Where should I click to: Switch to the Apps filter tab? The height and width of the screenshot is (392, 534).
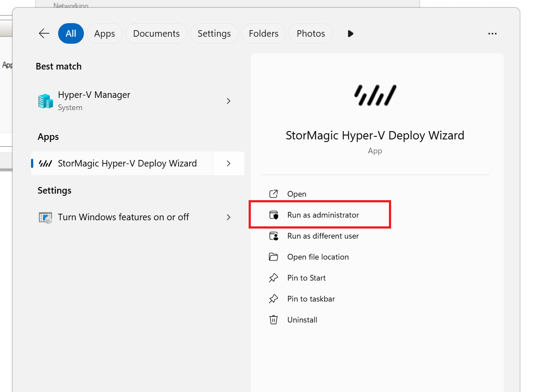[104, 34]
